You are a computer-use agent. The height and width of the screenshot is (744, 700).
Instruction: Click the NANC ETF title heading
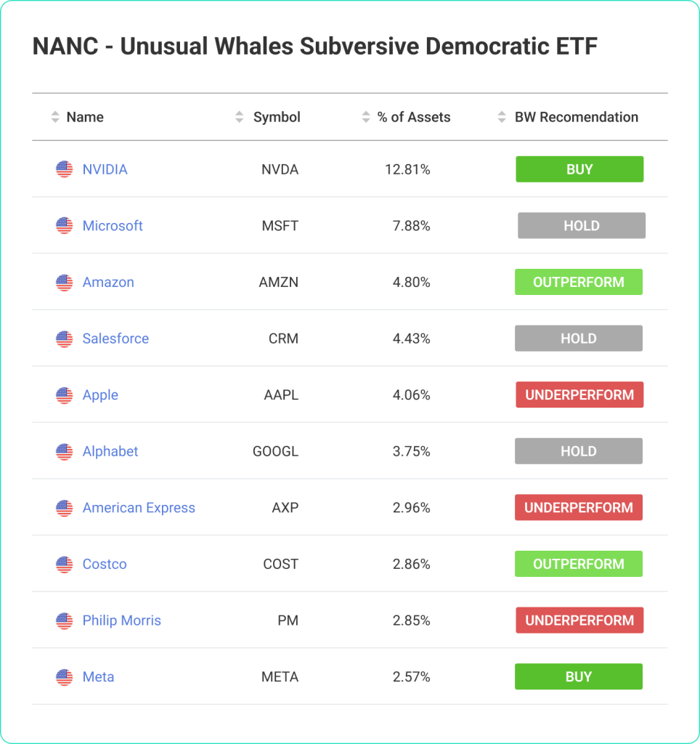point(314,46)
